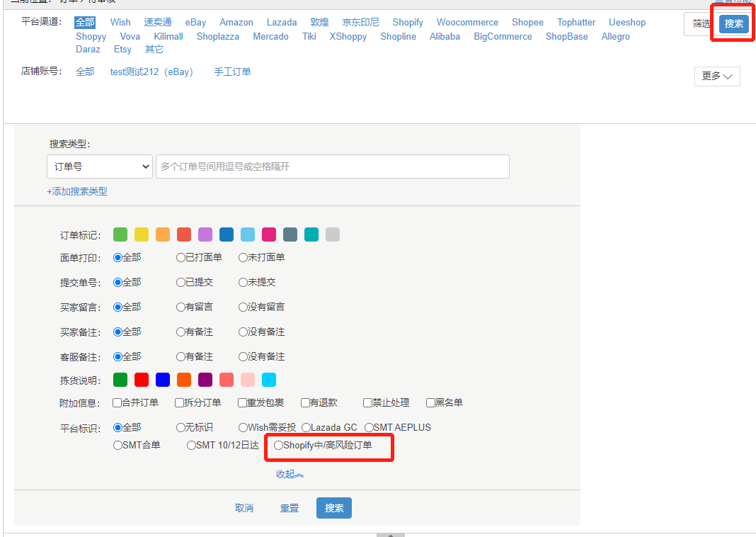Pick the cyan 拣货说明 swatch
Screen dimensions: 756x537
pos(268,380)
